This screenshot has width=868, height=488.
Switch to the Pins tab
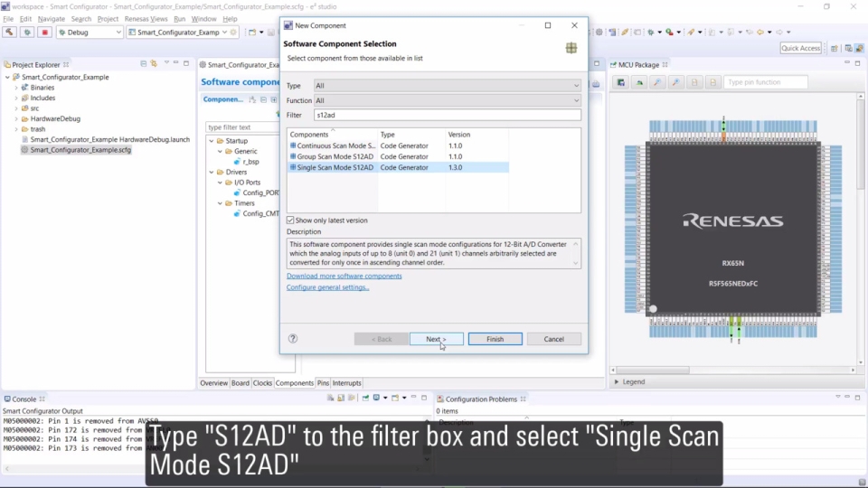(x=323, y=383)
